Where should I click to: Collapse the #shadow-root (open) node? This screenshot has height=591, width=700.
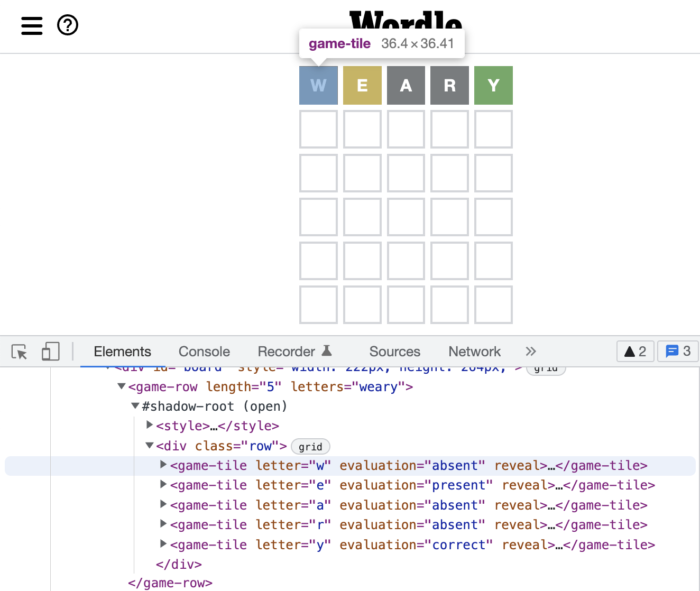click(x=135, y=406)
